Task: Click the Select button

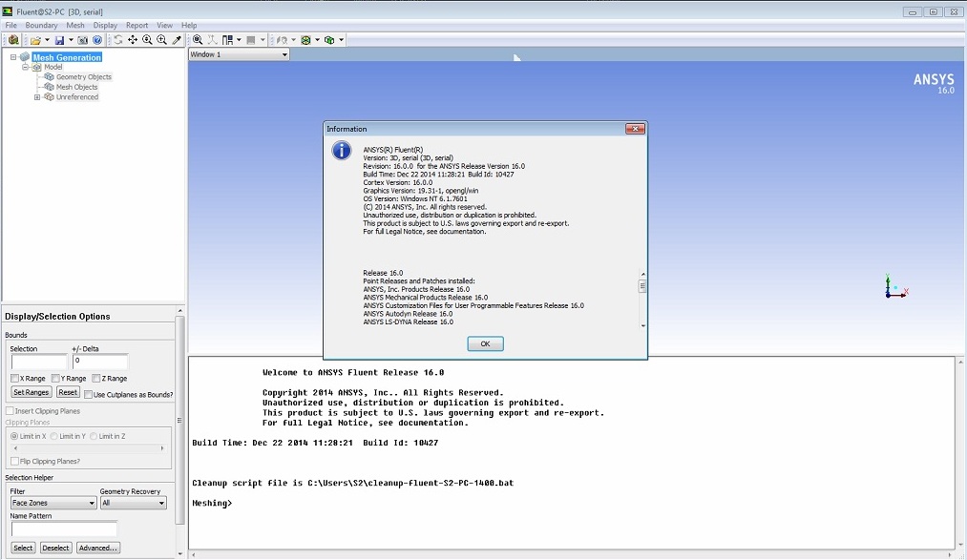Action: [x=23, y=548]
